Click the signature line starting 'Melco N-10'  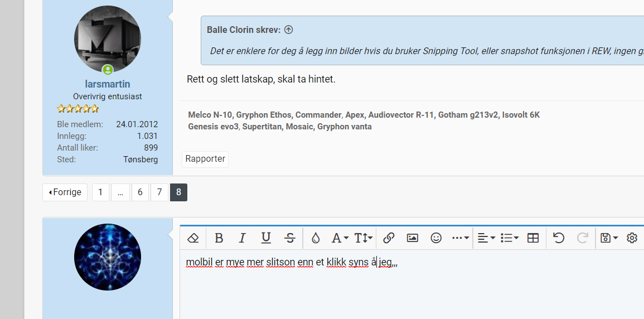(x=364, y=115)
